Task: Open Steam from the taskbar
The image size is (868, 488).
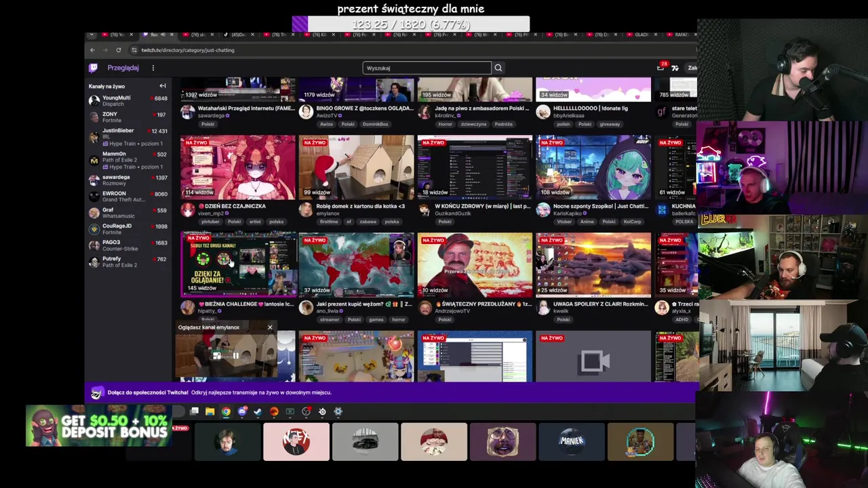Action: (x=258, y=411)
